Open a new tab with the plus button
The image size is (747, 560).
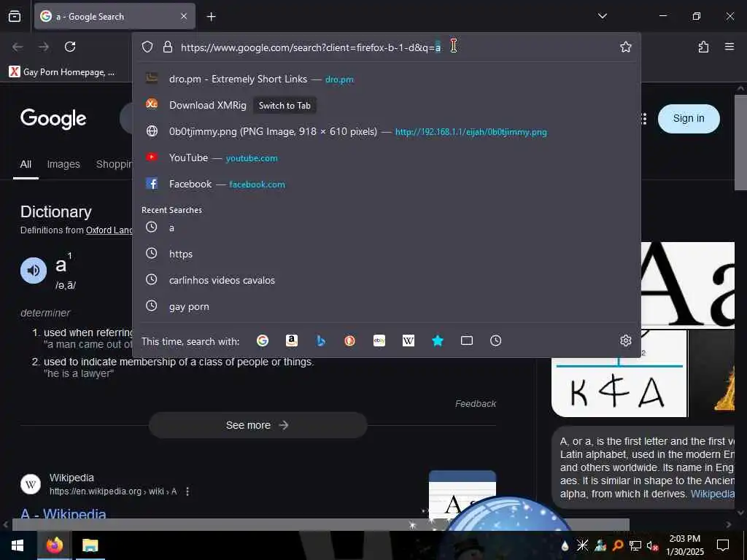tap(211, 17)
